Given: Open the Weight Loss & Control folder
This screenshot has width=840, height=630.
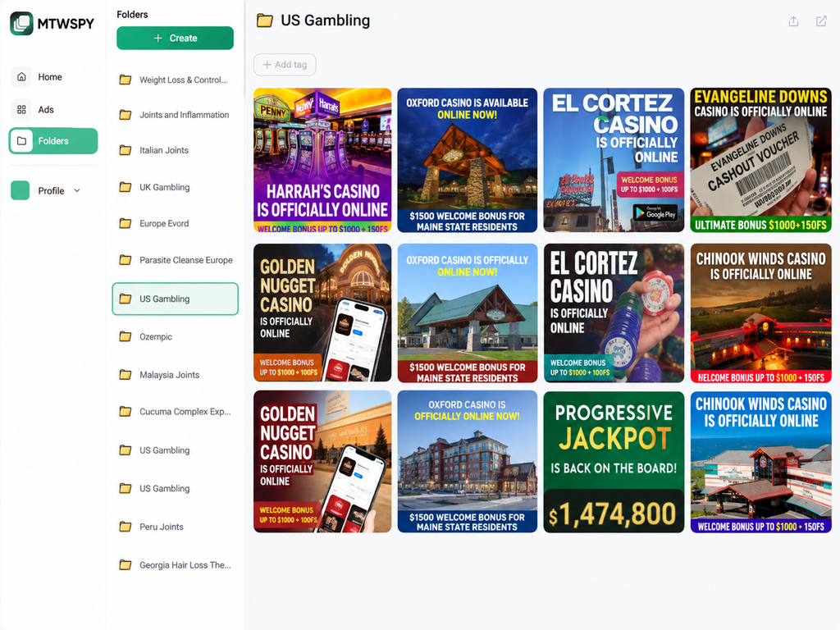Looking at the screenshot, I should (176, 80).
